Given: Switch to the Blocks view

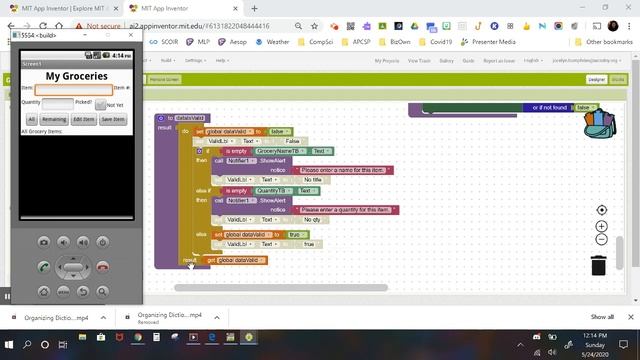Looking at the screenshot, I should point(618,80).
